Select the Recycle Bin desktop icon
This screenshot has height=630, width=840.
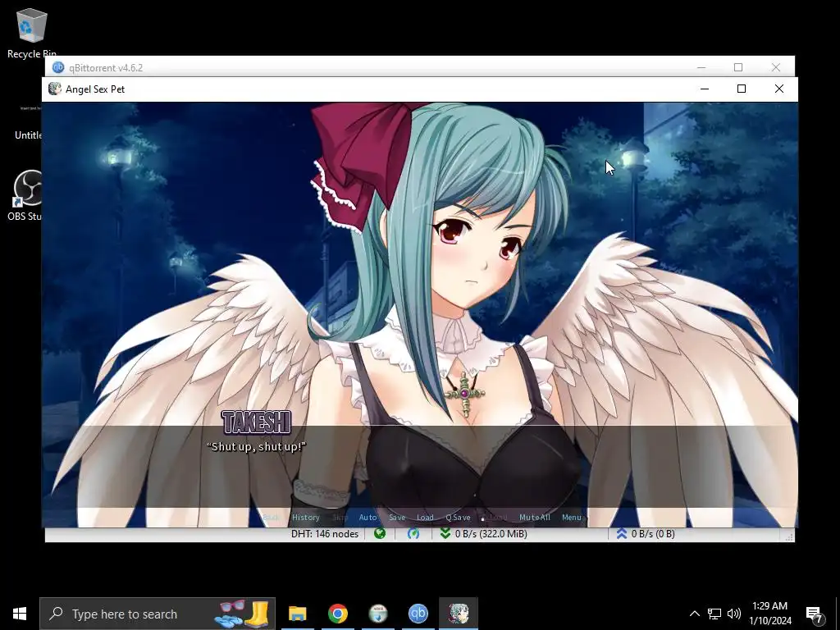pyautogui.click(x=32, y=33)
